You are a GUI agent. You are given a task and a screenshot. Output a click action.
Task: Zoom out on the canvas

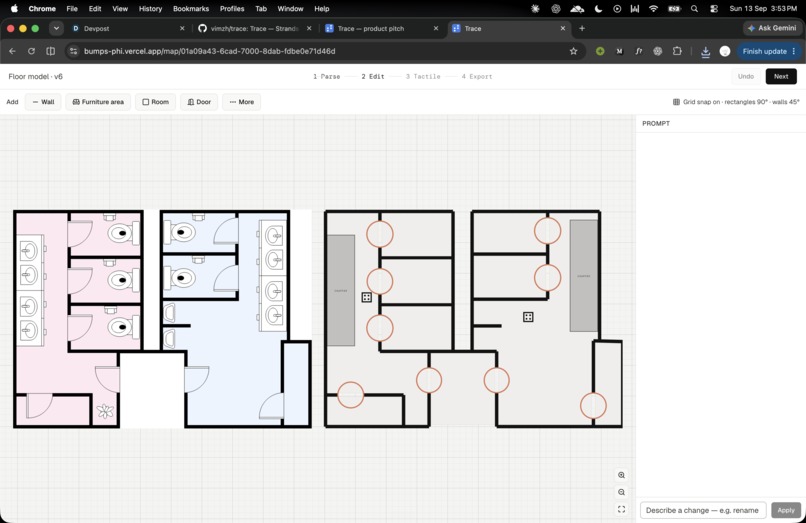pyautogui.click(x=621, y=492)
